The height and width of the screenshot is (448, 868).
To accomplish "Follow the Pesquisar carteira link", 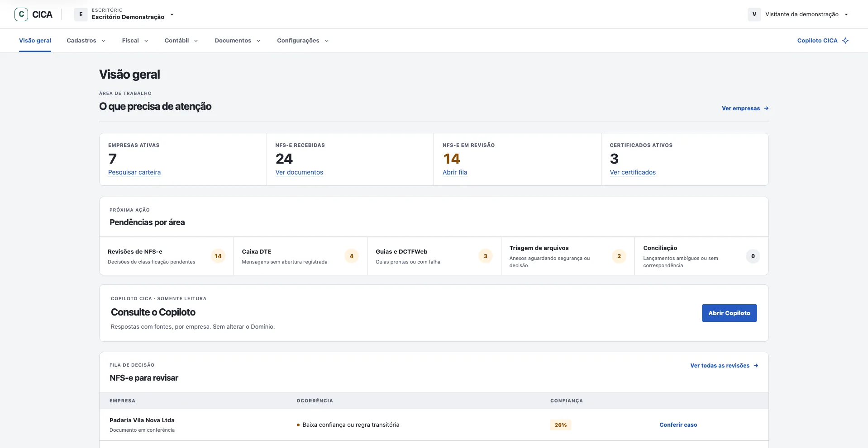I will [134, 172].
